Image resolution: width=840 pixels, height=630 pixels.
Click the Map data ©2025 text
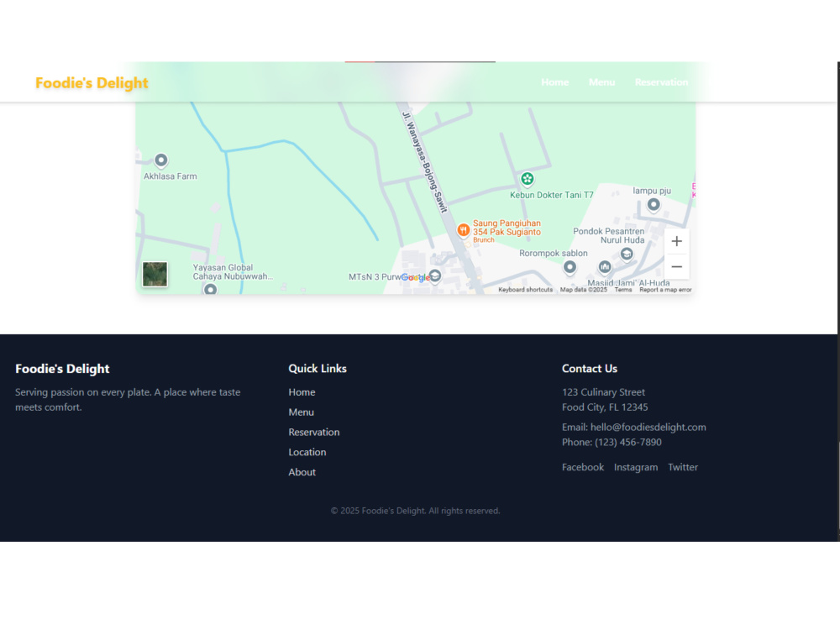584,290
